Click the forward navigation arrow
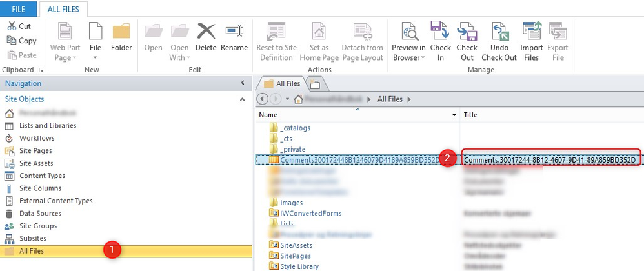Image resolution: width=644 pixels, height=271 pixels. pyautogui.click(x=275, y=99)
